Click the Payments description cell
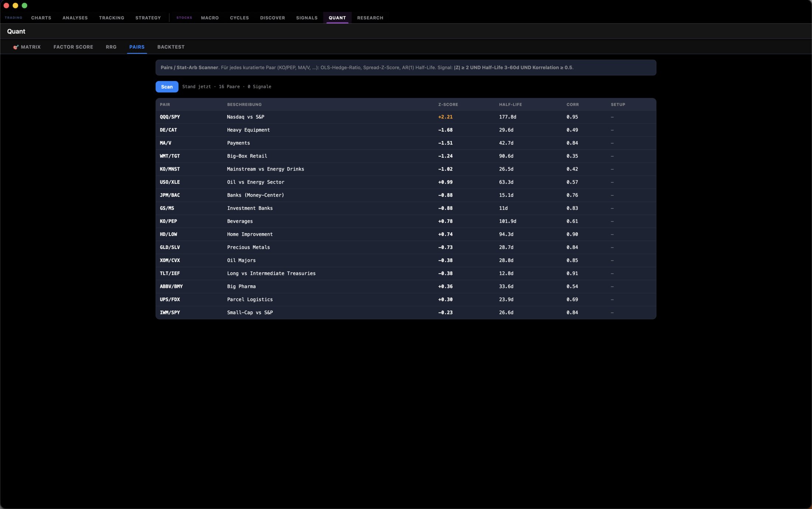This screenshot has height=509, width=812. tap(238, 143)
